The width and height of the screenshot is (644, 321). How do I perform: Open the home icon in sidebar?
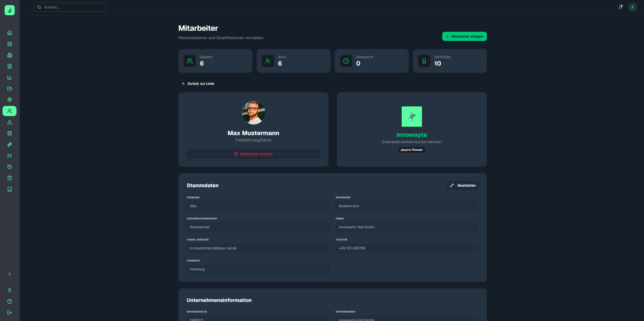tap(10, 33)
